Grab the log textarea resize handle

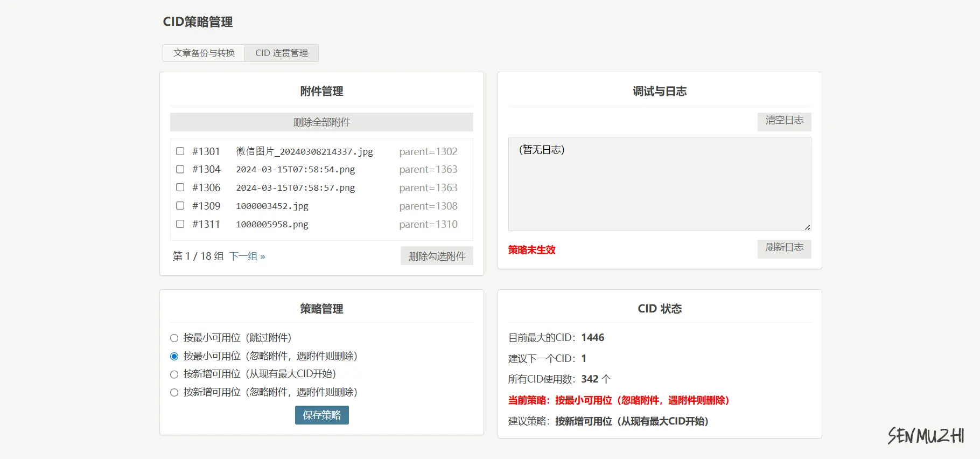(x=807, y=227)
